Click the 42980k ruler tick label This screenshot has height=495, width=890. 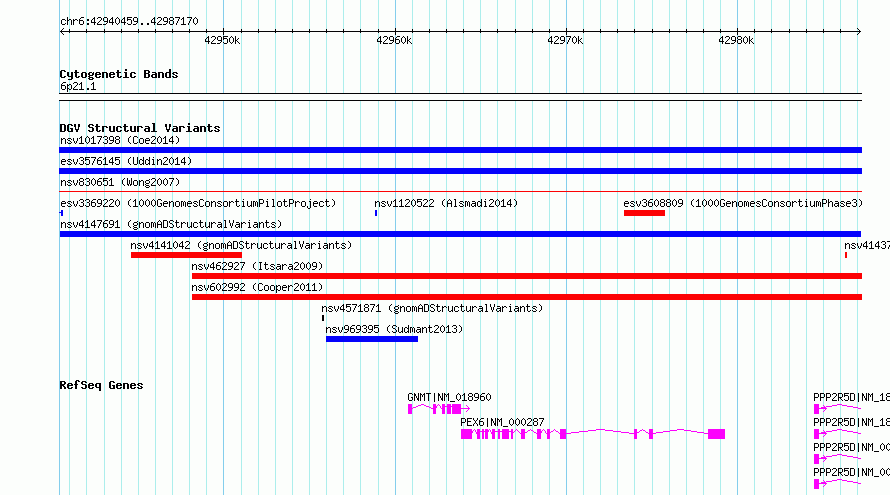point(736,40)
